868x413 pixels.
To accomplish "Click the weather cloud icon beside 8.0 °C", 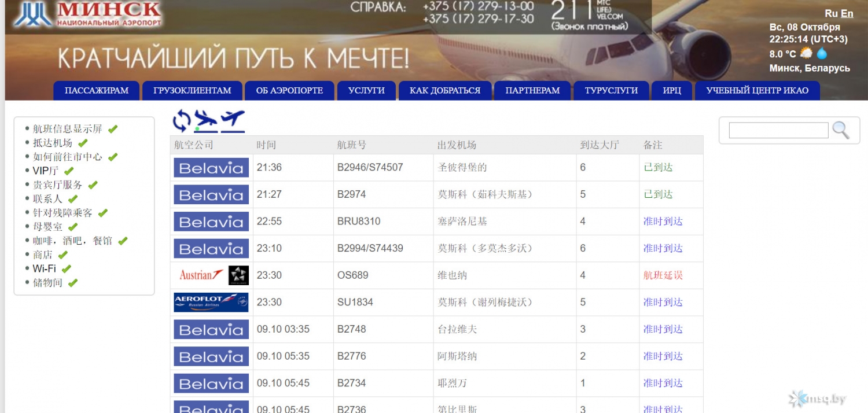I will pyautogui.click(x=806, y=54).
